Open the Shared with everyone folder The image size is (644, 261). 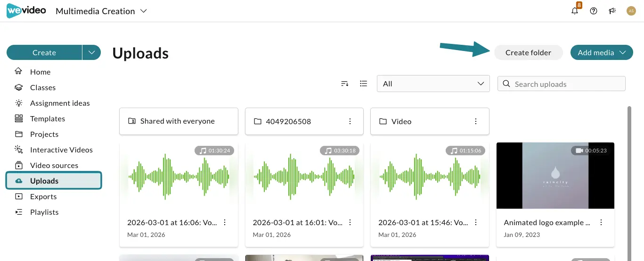click(x=179, y=121)
